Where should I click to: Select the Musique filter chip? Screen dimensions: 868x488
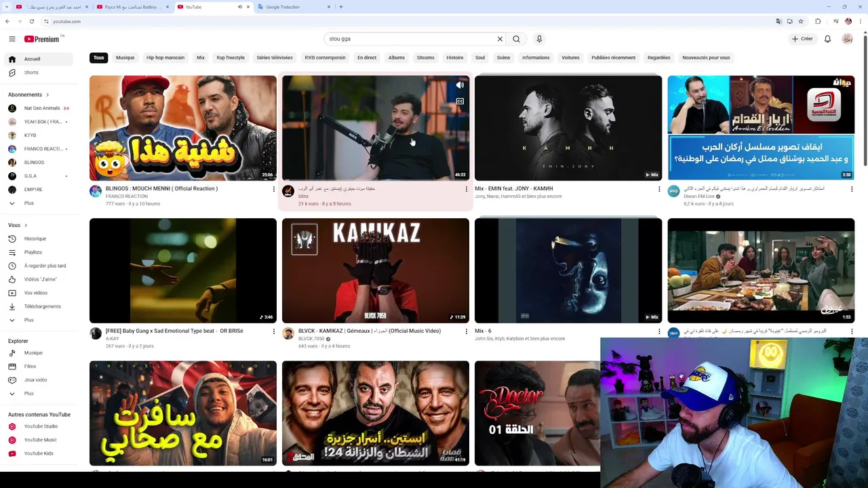[x=125, y=58]
